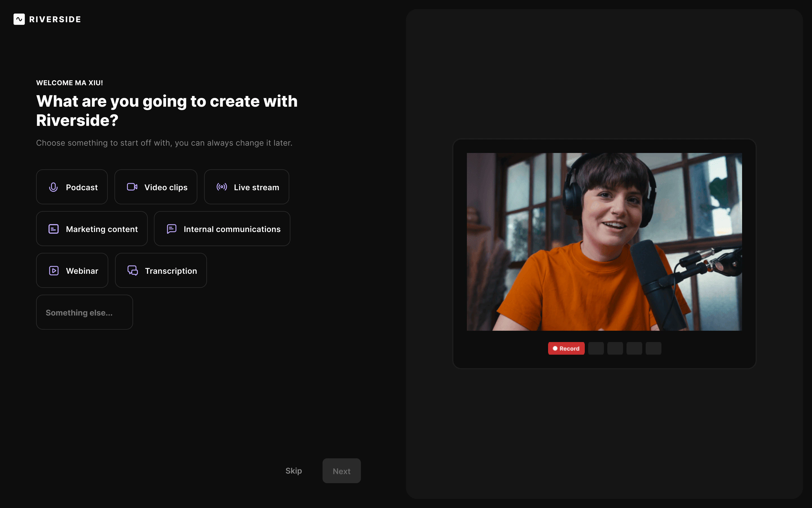The width and height of the screenshot is (812, 508).
Task: Select Marketing content option
Action: point(92,229)
